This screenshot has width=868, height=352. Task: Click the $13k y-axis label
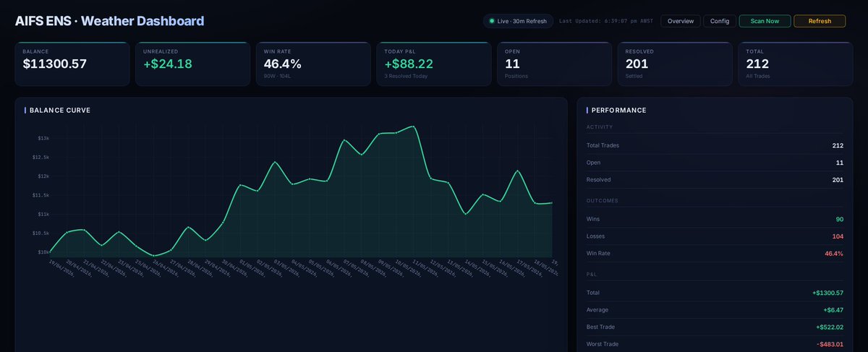(x=43, y=138)
